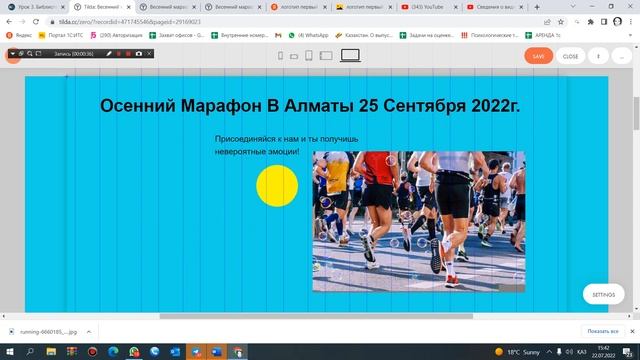Click the recorder stop square button
Viewport: 640px width, 360px height.
128,53
